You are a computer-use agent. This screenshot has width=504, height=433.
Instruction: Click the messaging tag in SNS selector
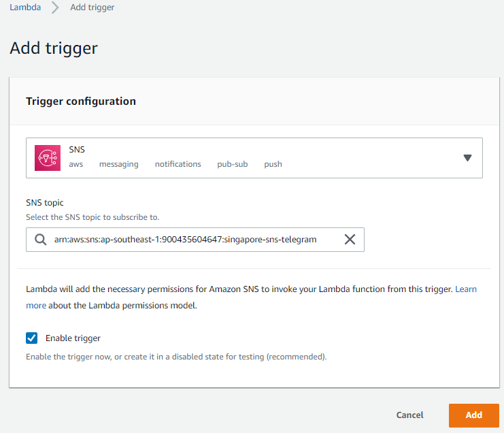click(x=119, y=164)
